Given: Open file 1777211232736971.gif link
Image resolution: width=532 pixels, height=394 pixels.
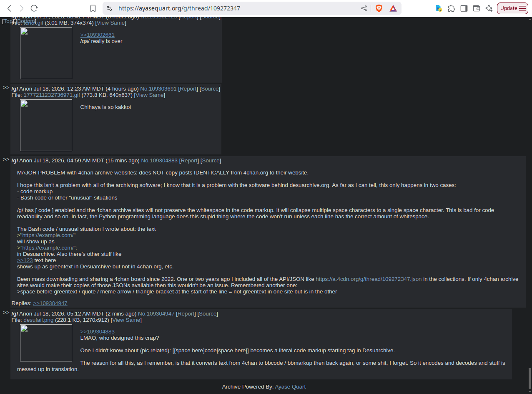Looking at the screenshot, I should coord(52,95).
